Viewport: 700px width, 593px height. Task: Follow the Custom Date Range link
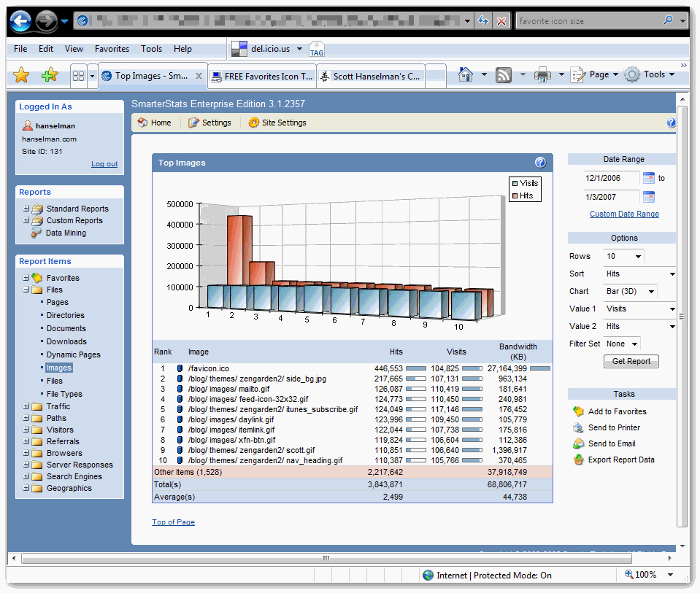click(624, 214)
